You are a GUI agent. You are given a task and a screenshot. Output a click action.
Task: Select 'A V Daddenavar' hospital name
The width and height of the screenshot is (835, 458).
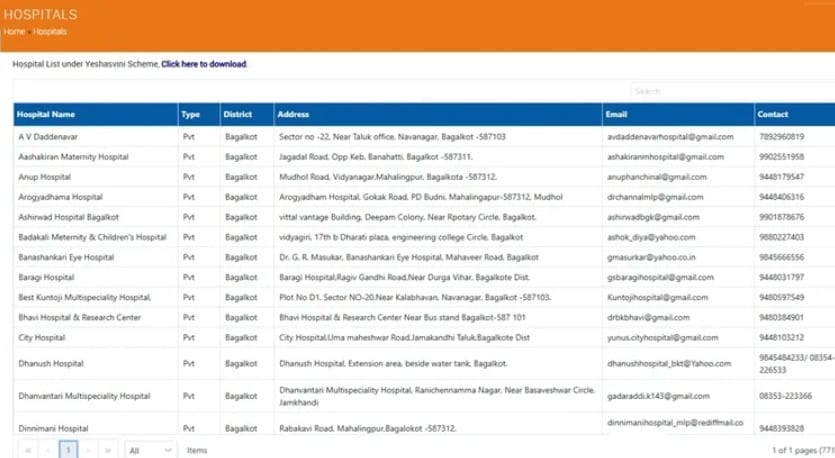(48, 137)
